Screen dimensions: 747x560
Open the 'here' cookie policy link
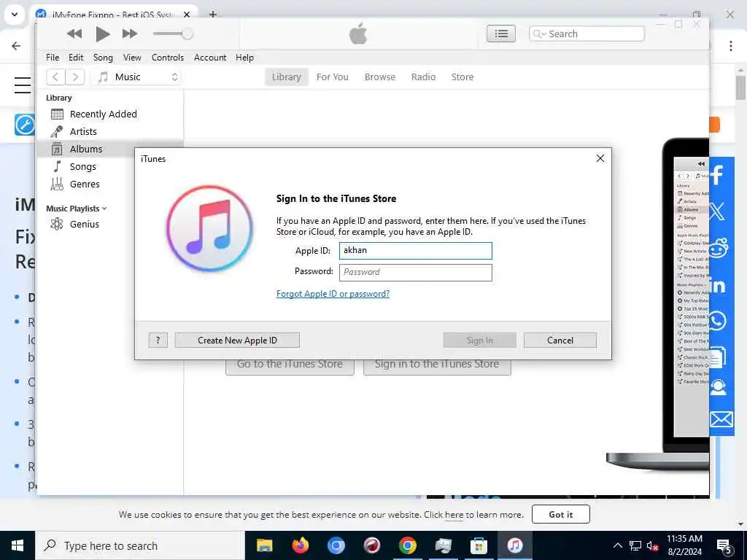[454, 515]
